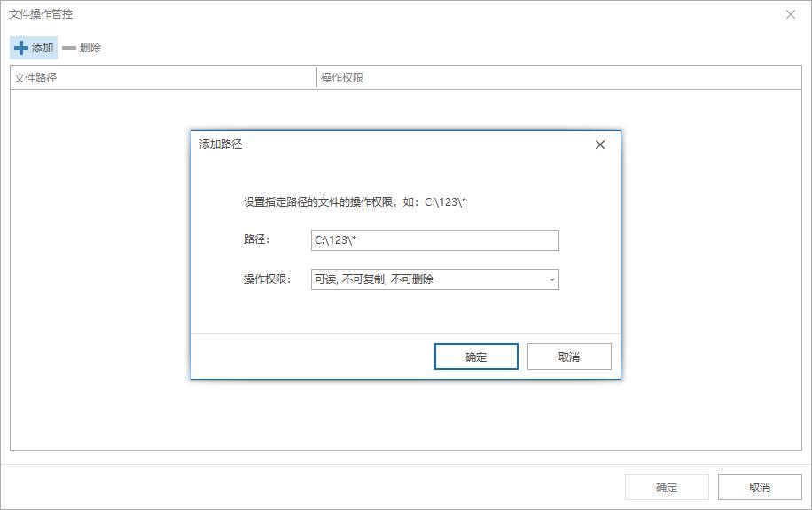Image resolution: width=812 pixels, height=510 pixels.
Task: Click the 文件操作管控 window title
Action: 41,14
